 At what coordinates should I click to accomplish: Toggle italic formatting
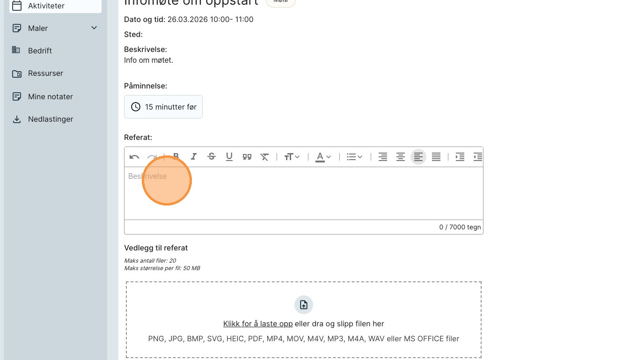click(x=193, y=157)
